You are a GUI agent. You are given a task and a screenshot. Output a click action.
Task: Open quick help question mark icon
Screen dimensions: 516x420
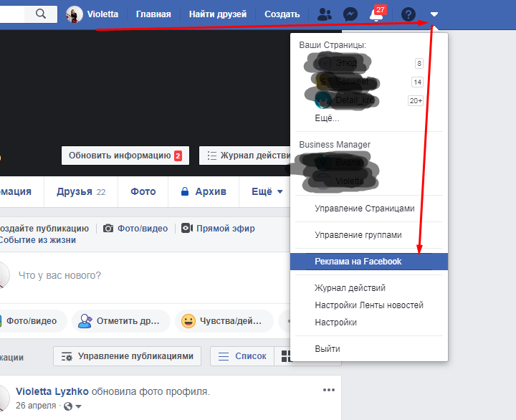(x=408, y=14)
